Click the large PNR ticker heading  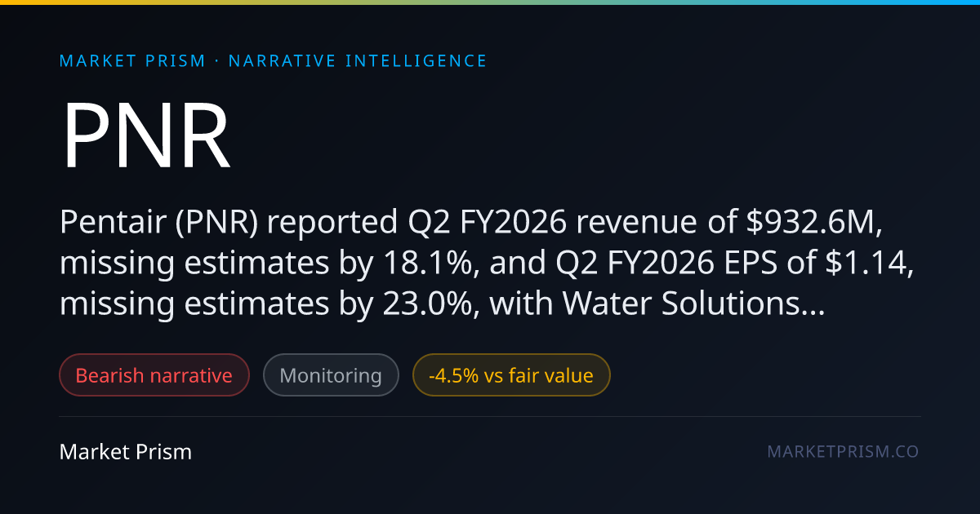click(x=147, y=136)
